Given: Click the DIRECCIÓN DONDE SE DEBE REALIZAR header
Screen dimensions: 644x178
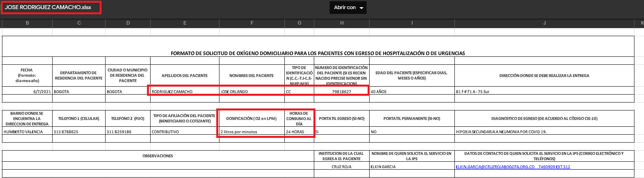Looking at the screenshot, I should pos(544,75).
